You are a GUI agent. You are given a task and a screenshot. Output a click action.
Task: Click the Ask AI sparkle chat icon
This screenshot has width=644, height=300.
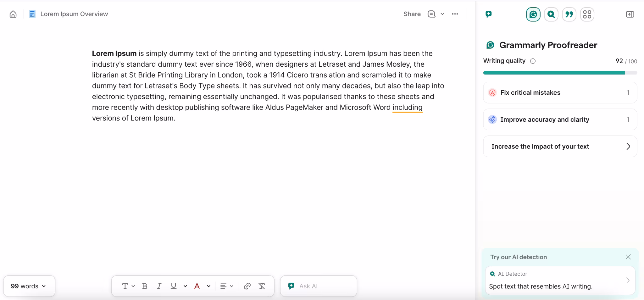[x=291, y=286]
